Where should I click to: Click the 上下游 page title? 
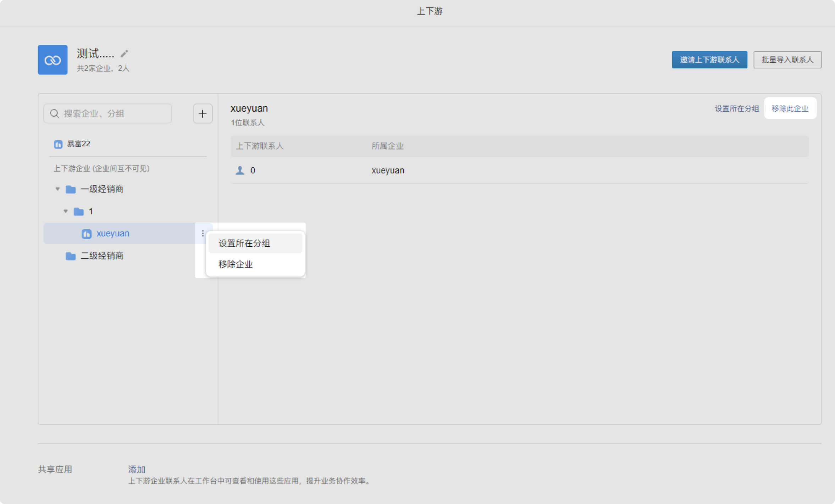coord(430,11)
